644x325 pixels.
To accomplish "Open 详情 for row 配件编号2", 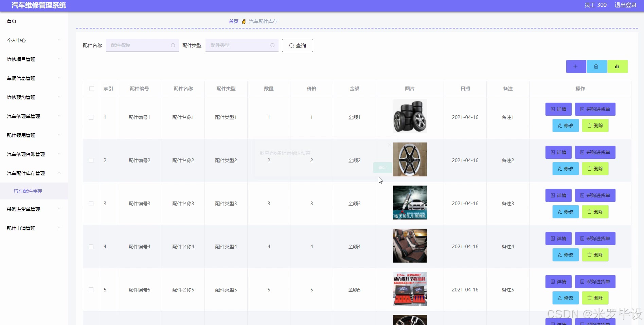I will pos(558,152).
